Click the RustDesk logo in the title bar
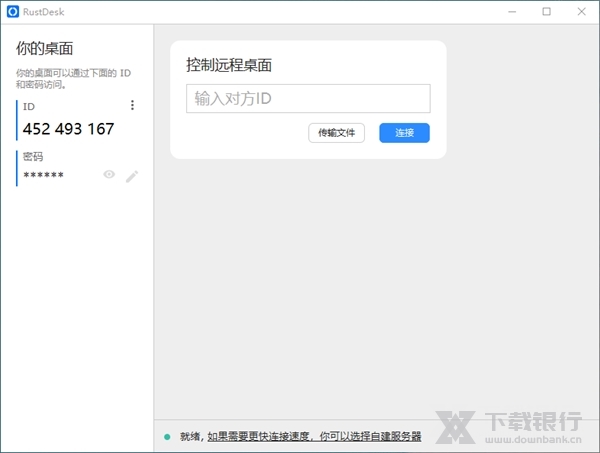 (13, 12)
